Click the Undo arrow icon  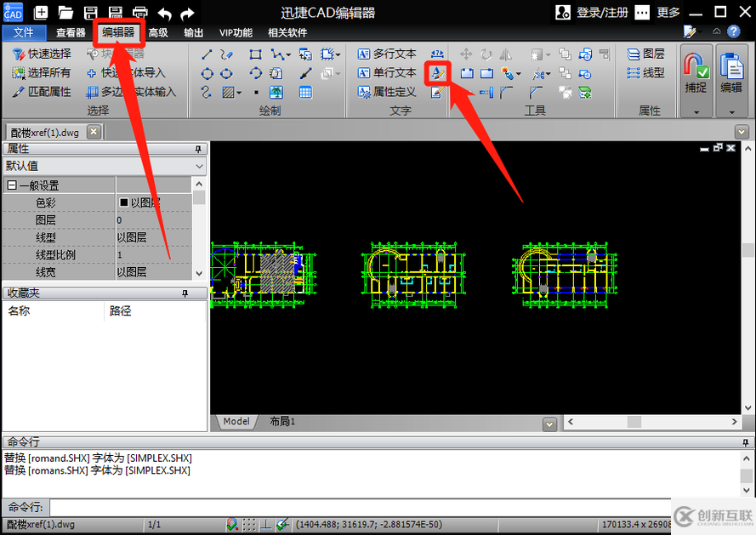pos(165,14)
